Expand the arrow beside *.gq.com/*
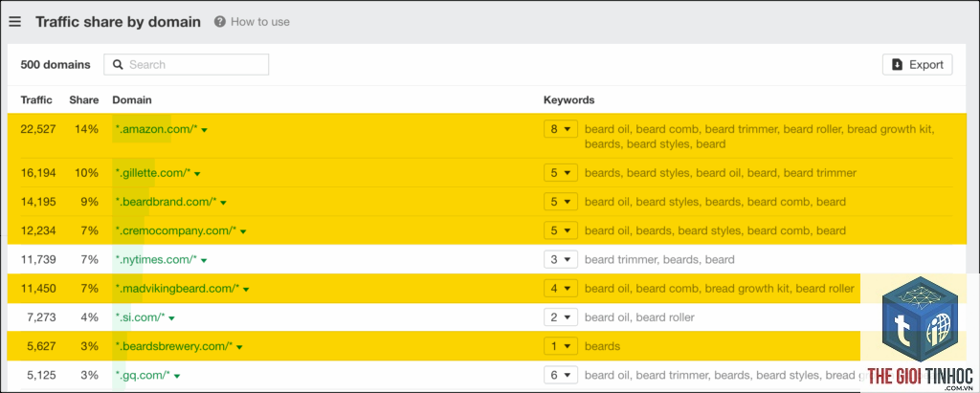This screenshot has width=980, height=393. pyautogui.click(x=177, y=376)
